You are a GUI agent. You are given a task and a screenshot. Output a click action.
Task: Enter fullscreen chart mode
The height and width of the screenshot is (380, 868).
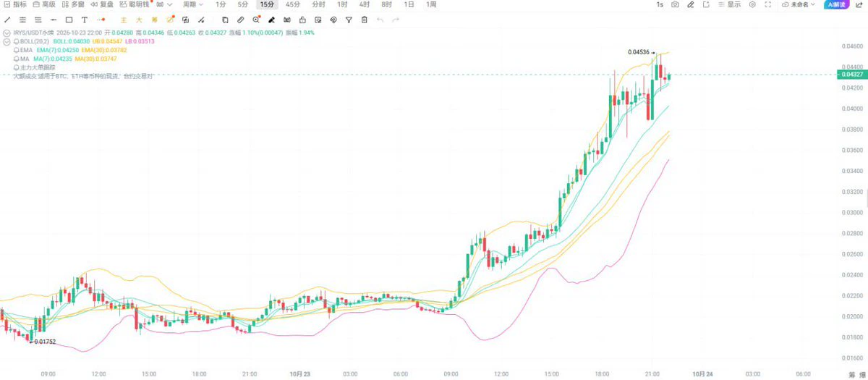click(x=767, y=4)
